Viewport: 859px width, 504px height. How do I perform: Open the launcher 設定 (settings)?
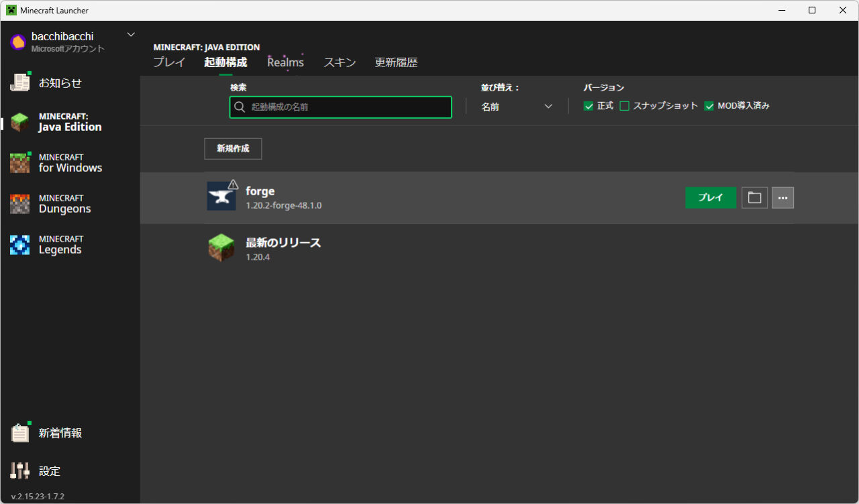click(x=40, y=470)
